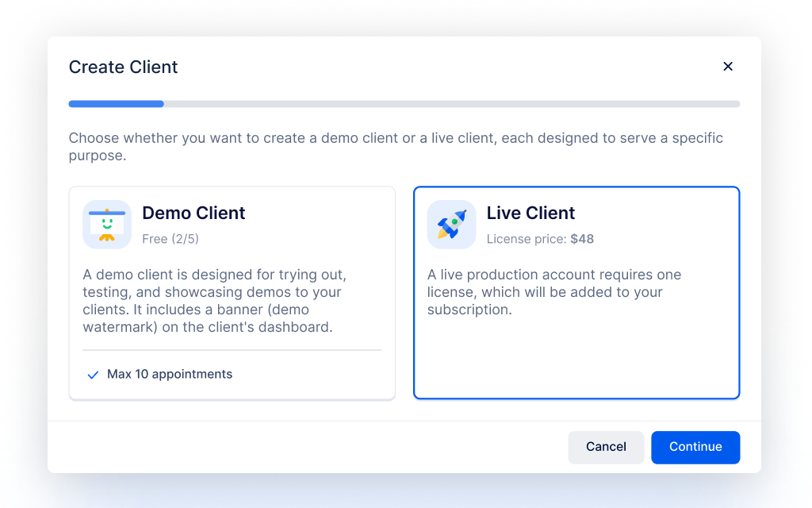Click the checkmark beside Max 10 appointments
This screenshot has width=812, height=508.
[93, 375]
